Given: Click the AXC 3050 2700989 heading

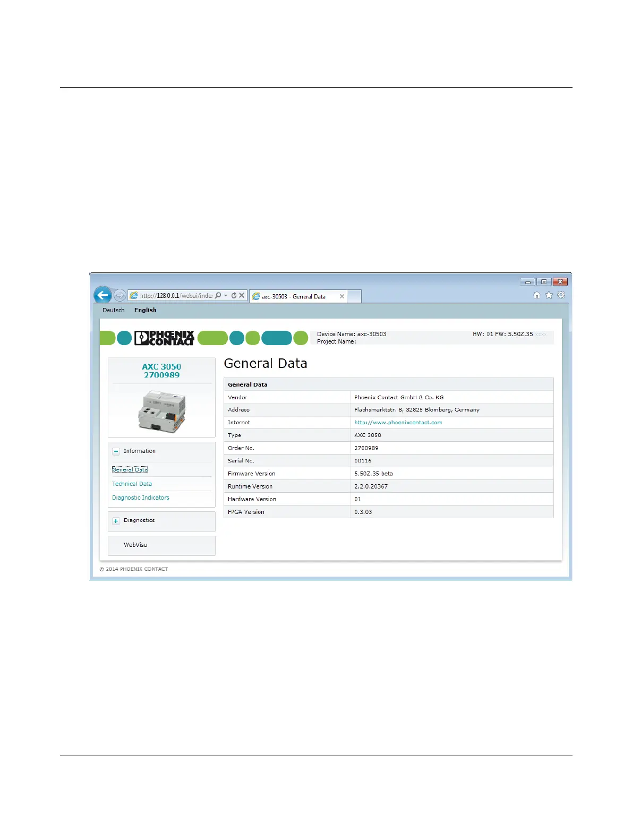Looking at the screenshot, I should (x=161, y=371).
